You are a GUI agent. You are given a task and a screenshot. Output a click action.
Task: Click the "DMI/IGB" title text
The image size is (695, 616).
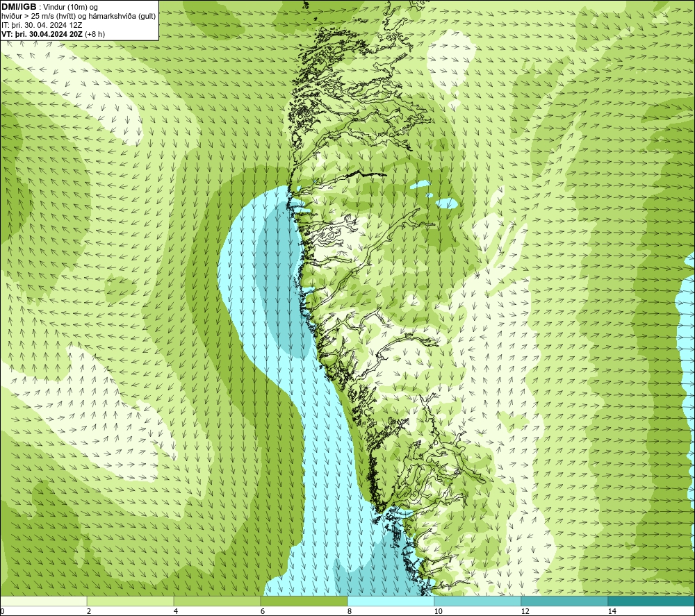click(x=19, y=7)
